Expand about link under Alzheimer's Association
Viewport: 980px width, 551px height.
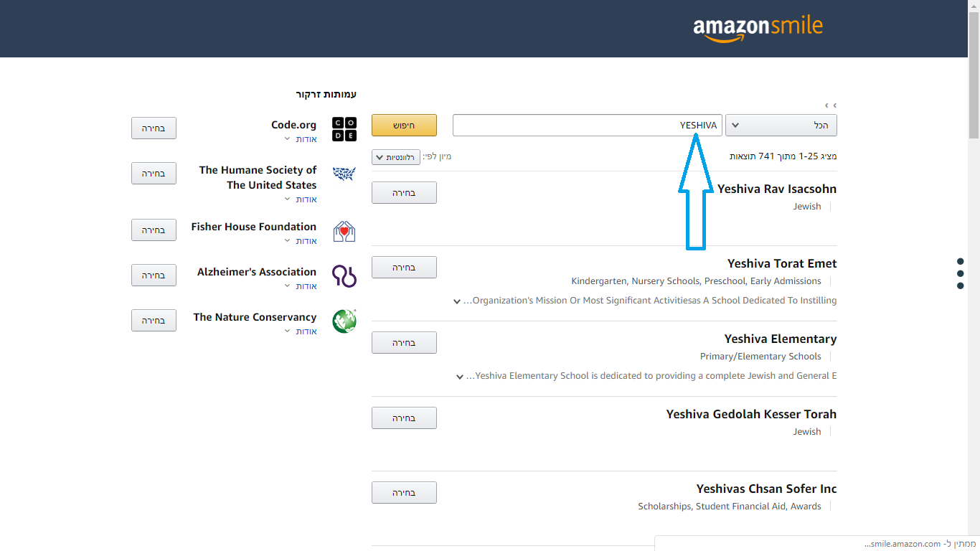pyautogui.click(x=302, y=286)
